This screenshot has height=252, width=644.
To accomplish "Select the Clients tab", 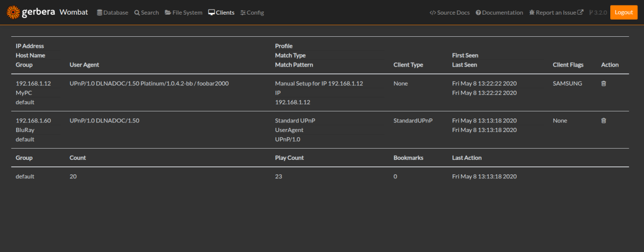I will click(x=221, y=13).
